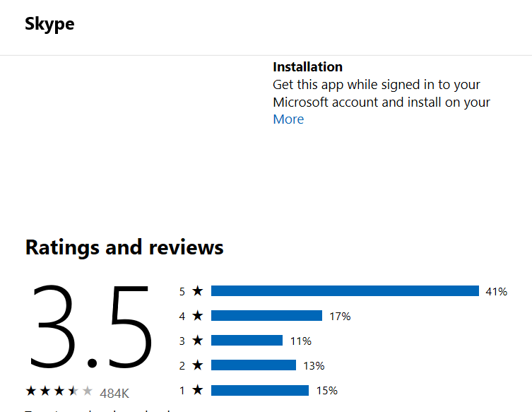Click the grey fifth star under rating

[x=88, y=391]
